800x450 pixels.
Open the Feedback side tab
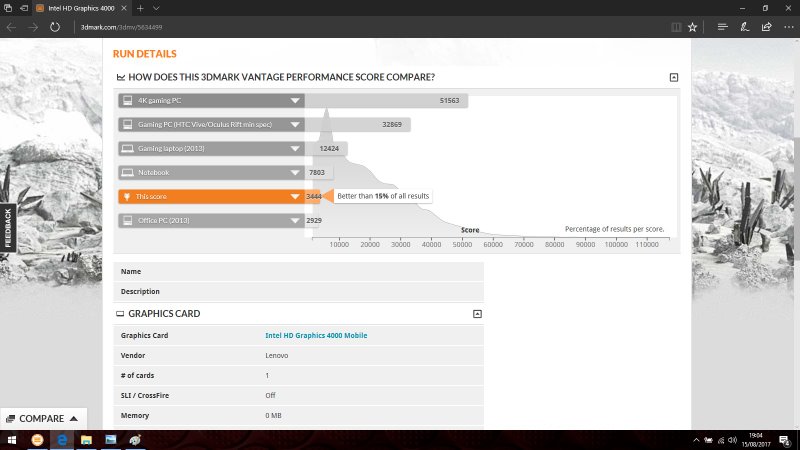coord(8,228)
